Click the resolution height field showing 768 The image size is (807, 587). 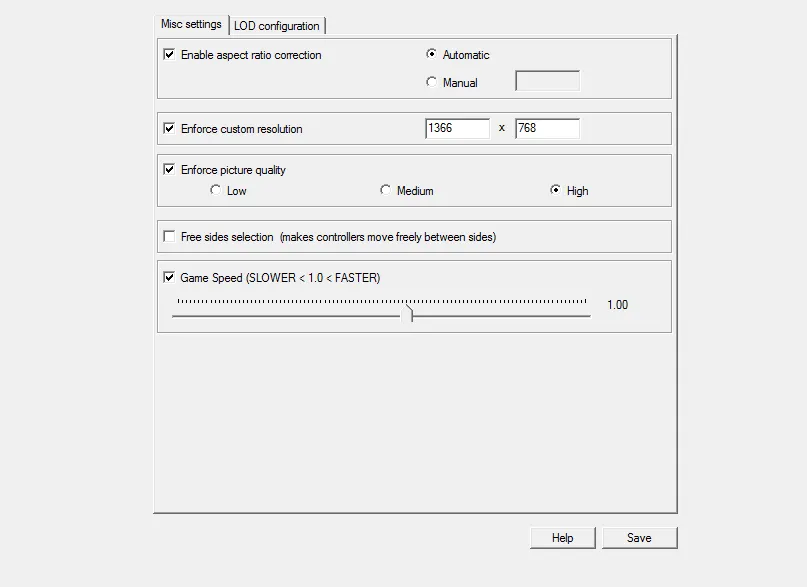[x=547, y=128]
